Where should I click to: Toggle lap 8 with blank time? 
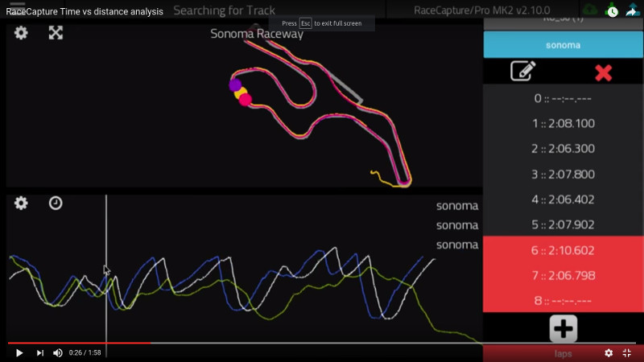click(563, 300)
